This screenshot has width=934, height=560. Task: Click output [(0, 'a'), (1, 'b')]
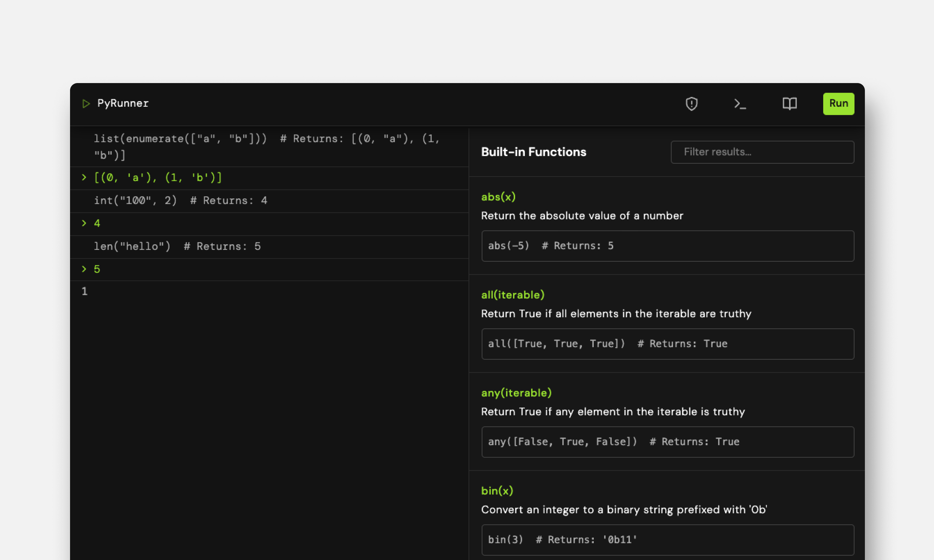158,177
